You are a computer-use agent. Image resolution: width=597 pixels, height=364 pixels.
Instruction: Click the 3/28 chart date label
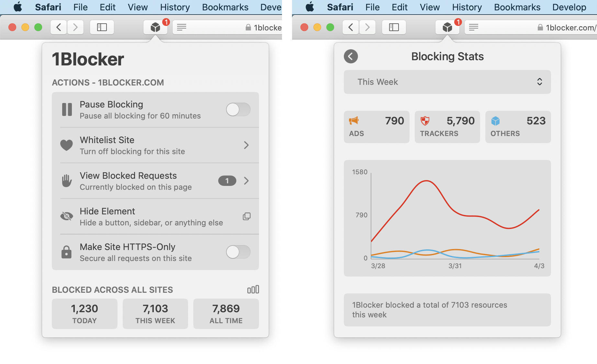(x=378, y=266)
